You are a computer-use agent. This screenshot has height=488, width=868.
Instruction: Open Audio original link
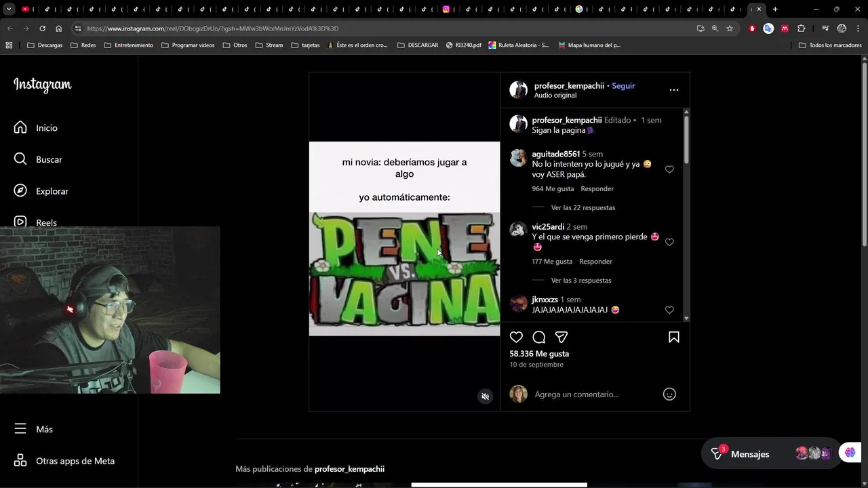555,96
